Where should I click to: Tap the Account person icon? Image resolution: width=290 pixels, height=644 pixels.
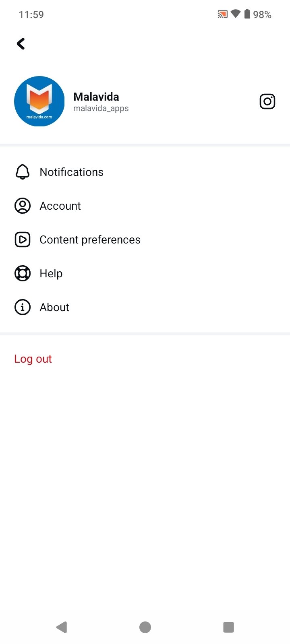click(x=23, y=206)
